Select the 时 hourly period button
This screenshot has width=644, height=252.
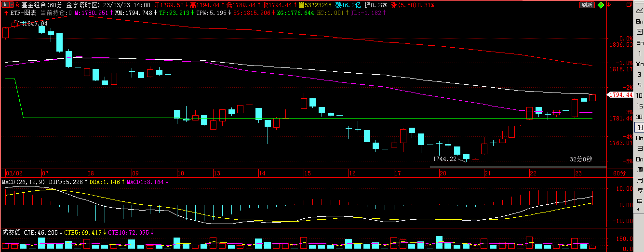tap(639, 127)
